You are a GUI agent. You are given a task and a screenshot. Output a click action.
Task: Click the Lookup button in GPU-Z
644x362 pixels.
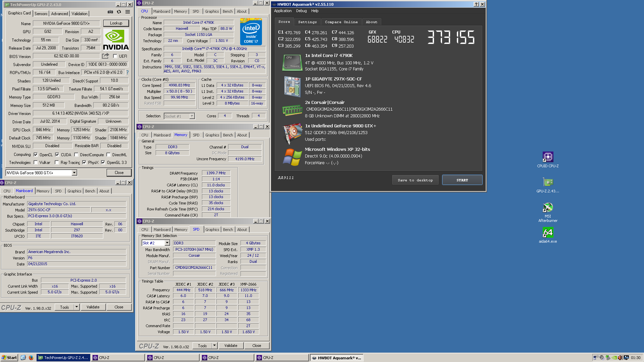pos(116,23)
